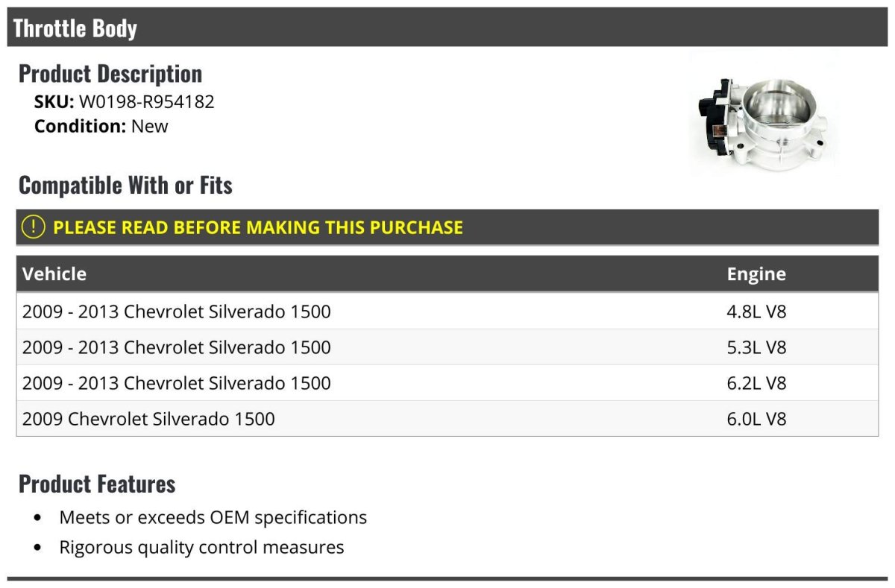The height and width of the screenshot is (588, 895).
Task: Click the 2009-only Chevrolet Silverado 1500 vehicle entry
Action: click(148, 418)
